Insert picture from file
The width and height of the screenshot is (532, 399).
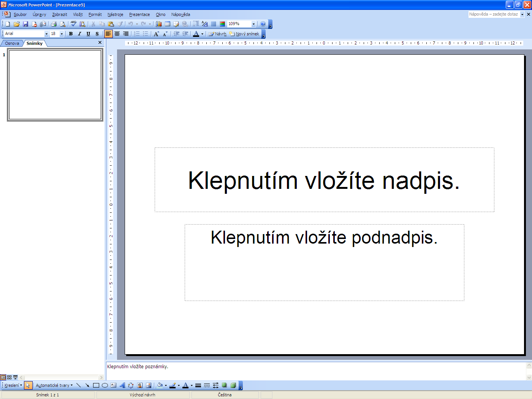tap(149, 385)
